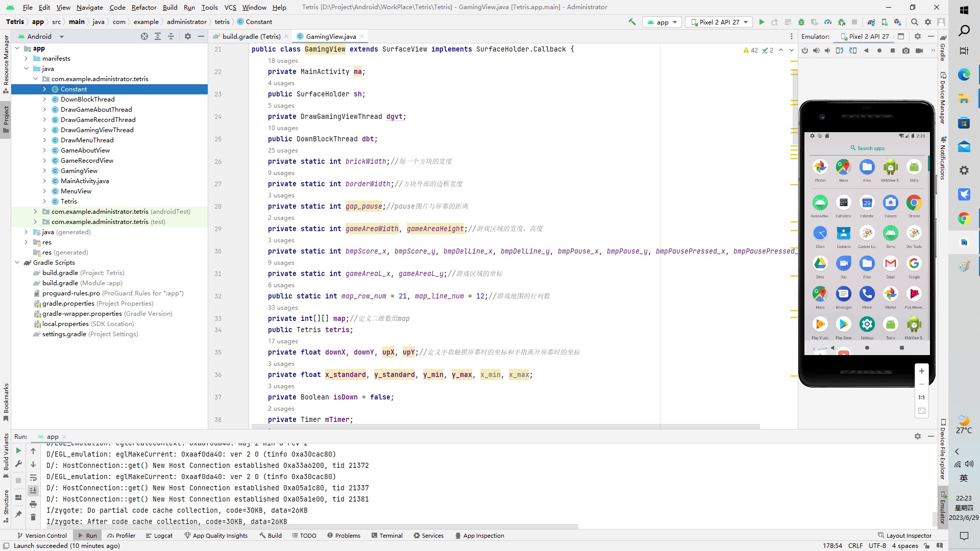This screenshot has width=980, height=551.
Task: Toggle scroll to end in Run console
Action: point(33,491)
